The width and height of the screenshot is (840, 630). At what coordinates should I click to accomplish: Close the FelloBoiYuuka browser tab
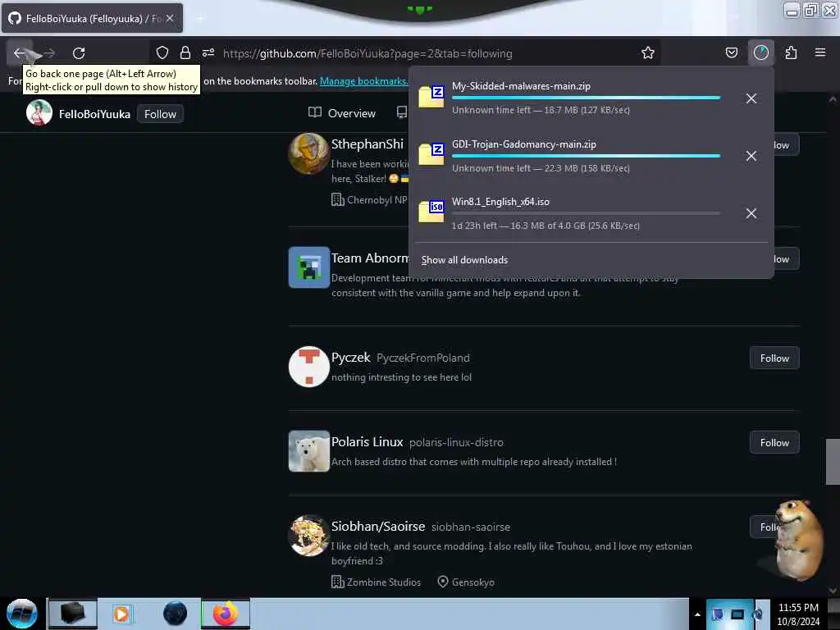170,18
